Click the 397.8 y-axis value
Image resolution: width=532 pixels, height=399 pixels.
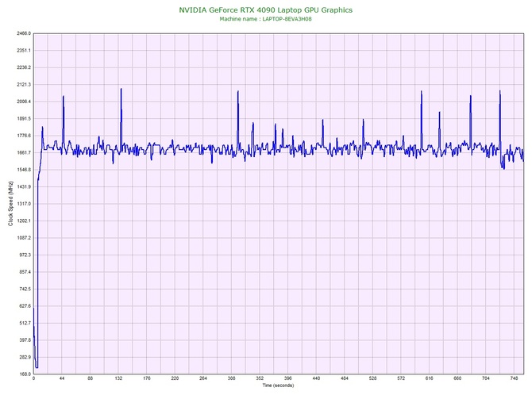(x=25, y=340)
